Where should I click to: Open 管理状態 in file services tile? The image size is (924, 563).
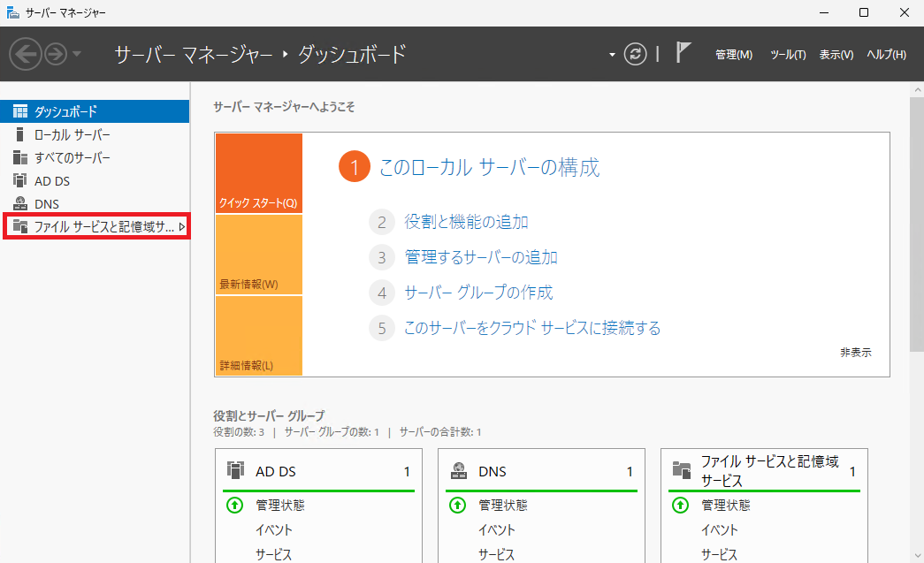pos(725,506)
